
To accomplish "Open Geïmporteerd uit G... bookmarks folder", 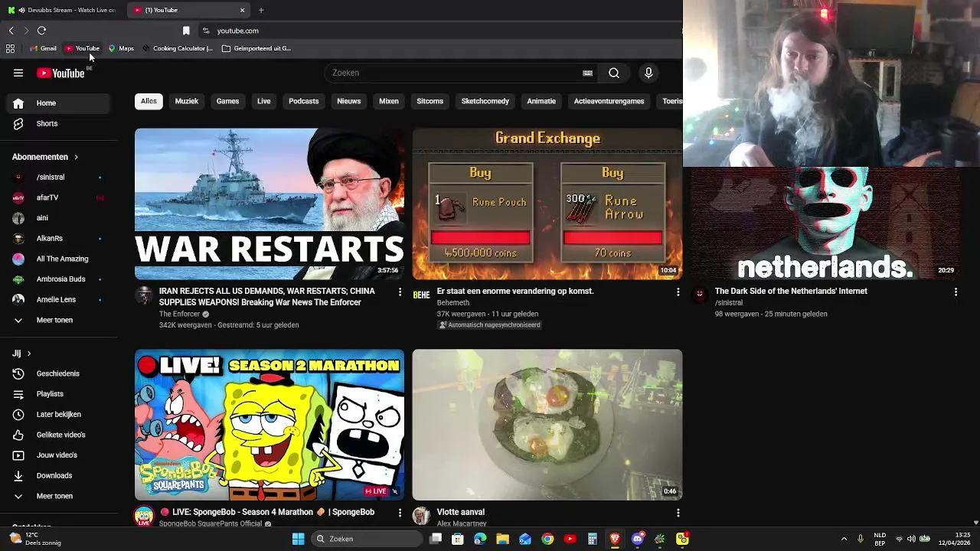I will [x=256, y=48].
